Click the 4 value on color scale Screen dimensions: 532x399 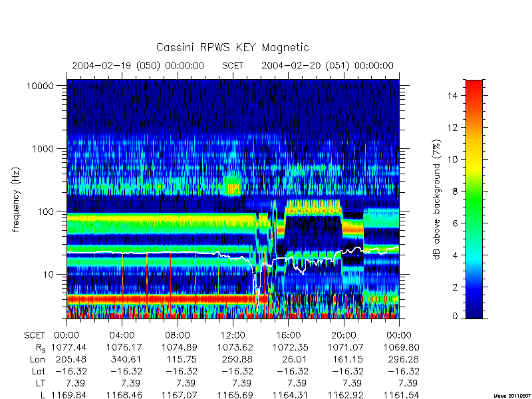pos(455,255)
